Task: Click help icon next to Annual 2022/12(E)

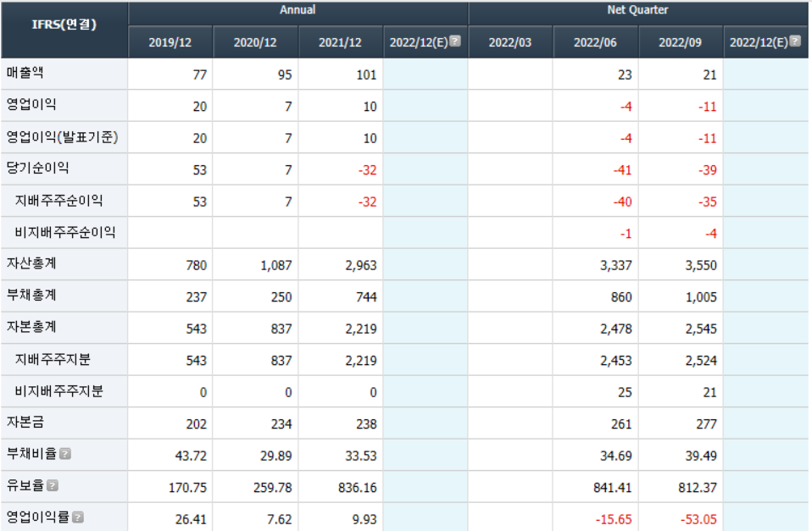Action: coord(454,41)
